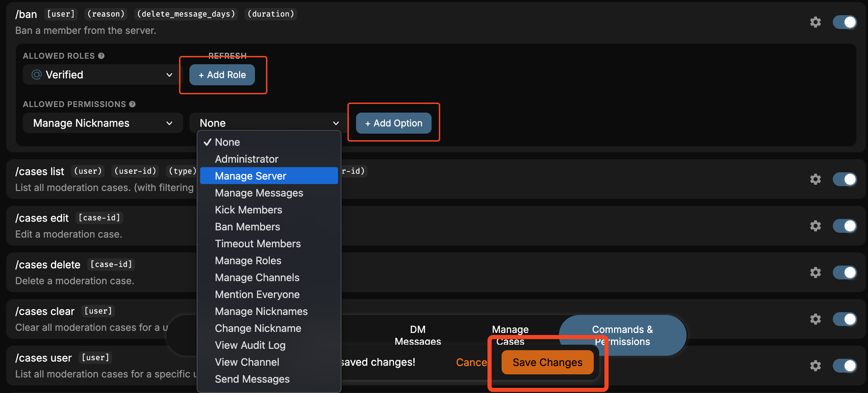
Task: Pick Manage Nicknames in the open list
Action: [269, 311]
